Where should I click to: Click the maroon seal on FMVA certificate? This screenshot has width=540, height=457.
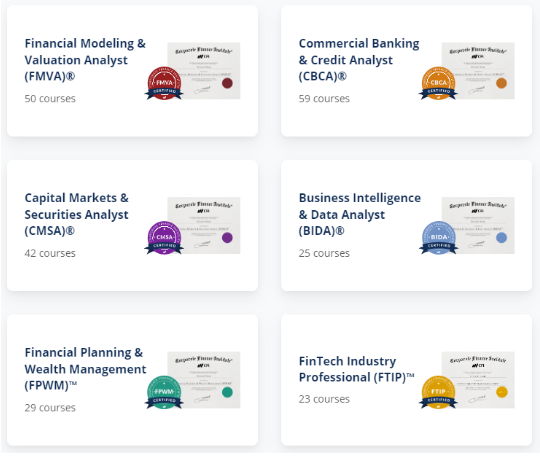click(227, 83)
